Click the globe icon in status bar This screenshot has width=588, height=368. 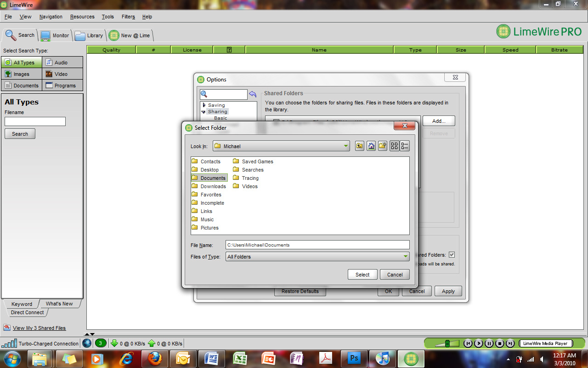click(x=87, y=343)
